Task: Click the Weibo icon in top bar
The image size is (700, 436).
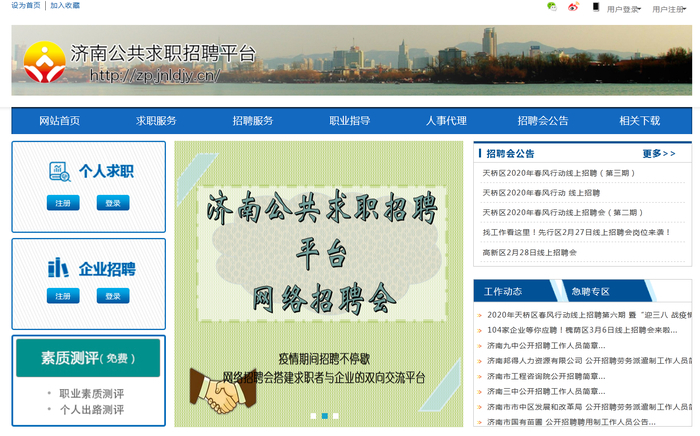Action: (x=573, y=7)
